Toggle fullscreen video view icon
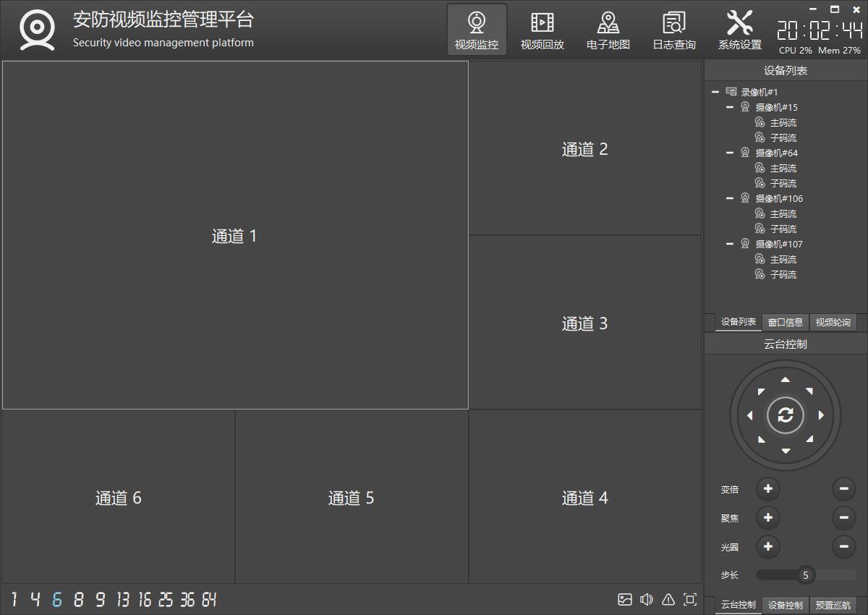868x615 pixels. pos(690,599)
